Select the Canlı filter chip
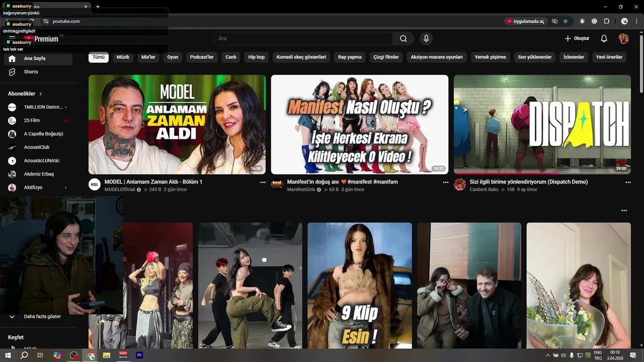The image size is (644, 362). click(x=231, y=57)
